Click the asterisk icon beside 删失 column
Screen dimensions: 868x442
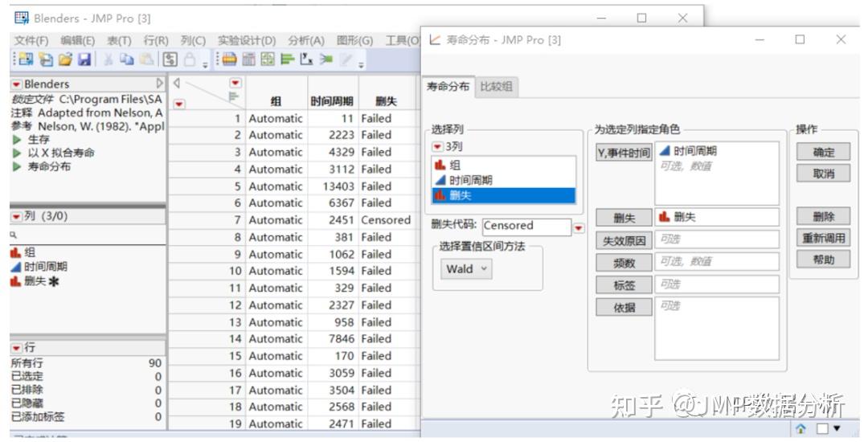click(54, 281)
